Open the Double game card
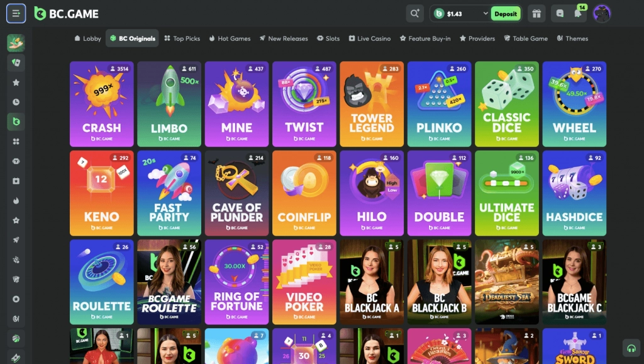The height and width of the screenshot is (364, 644). coord(440,193)
